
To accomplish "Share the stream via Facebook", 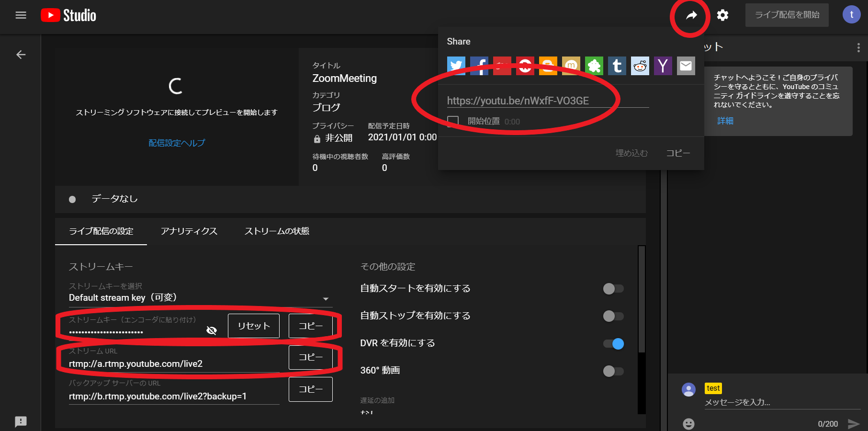I will click(x=479, y=66).
